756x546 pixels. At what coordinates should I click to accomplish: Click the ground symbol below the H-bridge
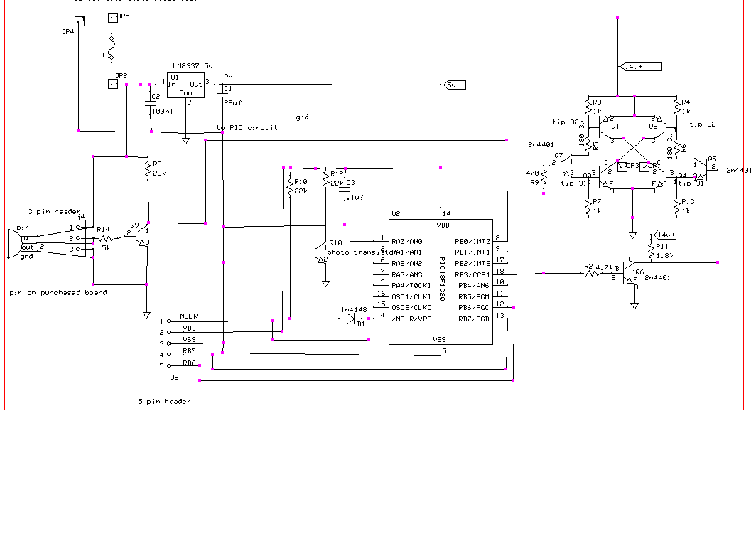(x=632, y=235)
